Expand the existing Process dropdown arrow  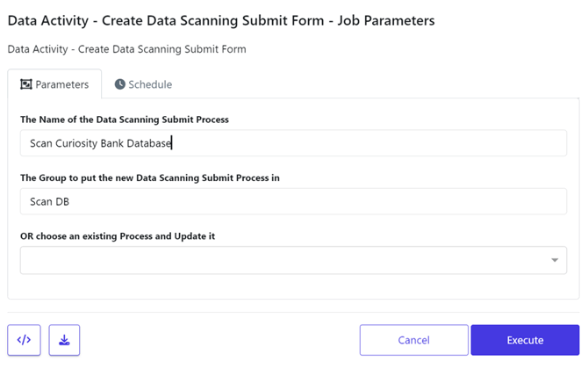pyautogui.click(x=555, y=260)
